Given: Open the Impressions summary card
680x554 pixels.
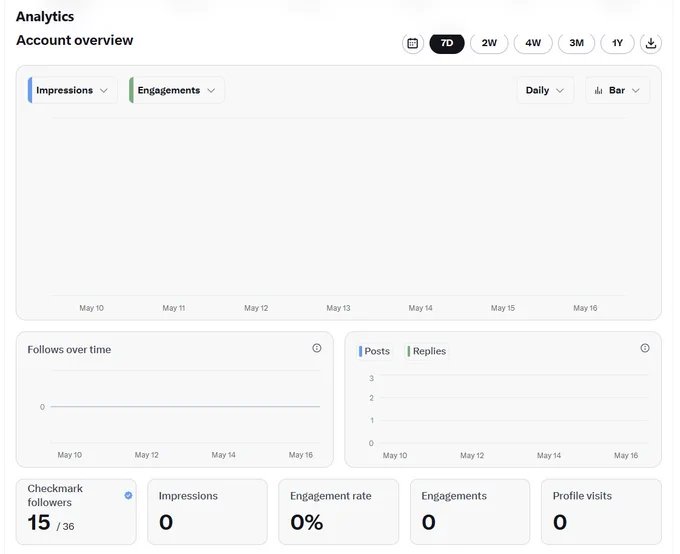Looking at the screenshot, I should [207, 511].
